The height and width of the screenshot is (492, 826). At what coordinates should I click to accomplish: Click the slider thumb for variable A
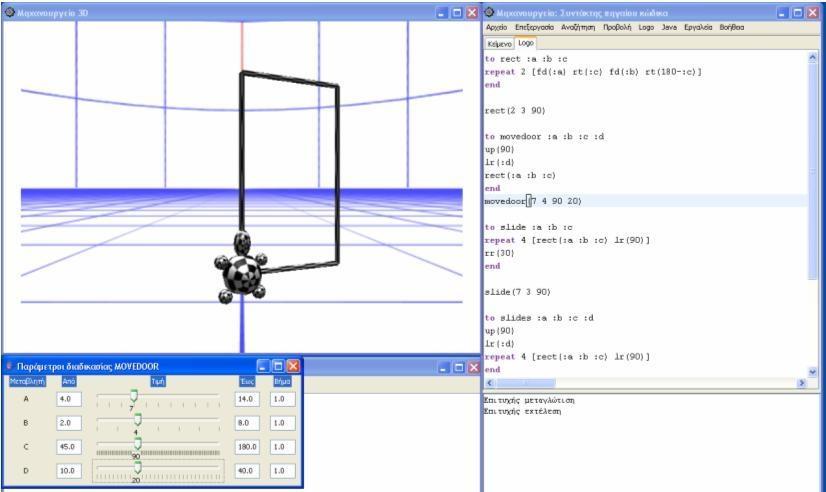click(x=134, y=396)
